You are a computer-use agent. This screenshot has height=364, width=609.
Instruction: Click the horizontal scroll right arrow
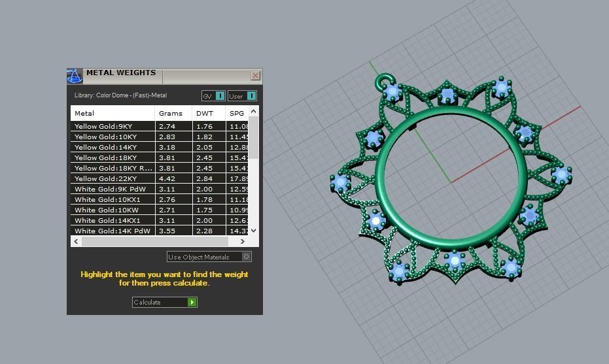point(242,241)
